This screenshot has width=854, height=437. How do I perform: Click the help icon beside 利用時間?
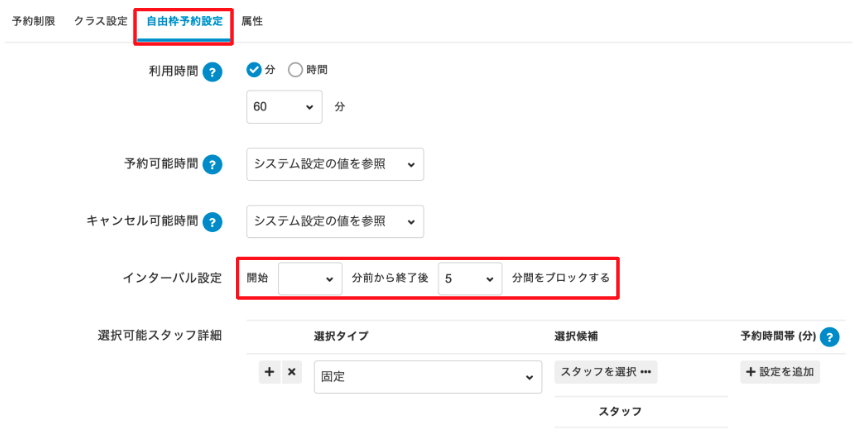click(x=212, y=72)
